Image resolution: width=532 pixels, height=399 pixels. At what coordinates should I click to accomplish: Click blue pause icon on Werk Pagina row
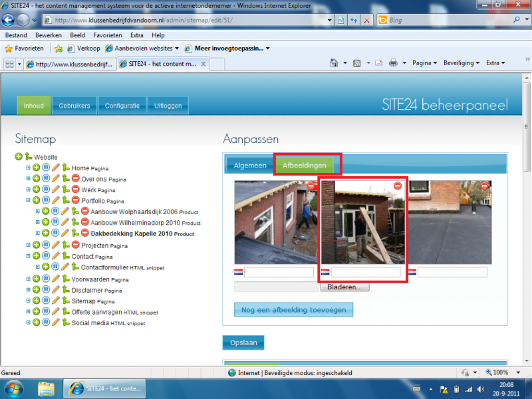(x=46, y=190)
